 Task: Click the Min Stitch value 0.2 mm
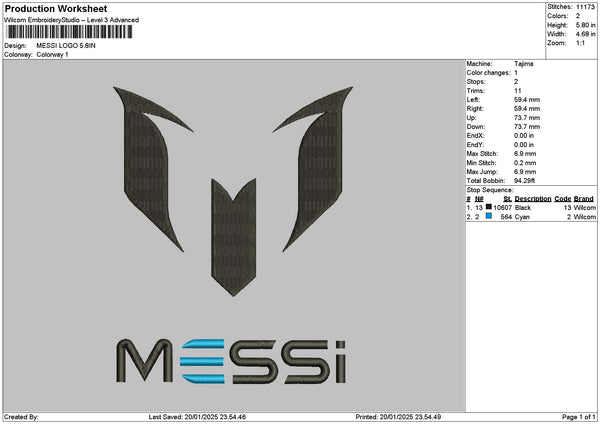click(525, 163)
